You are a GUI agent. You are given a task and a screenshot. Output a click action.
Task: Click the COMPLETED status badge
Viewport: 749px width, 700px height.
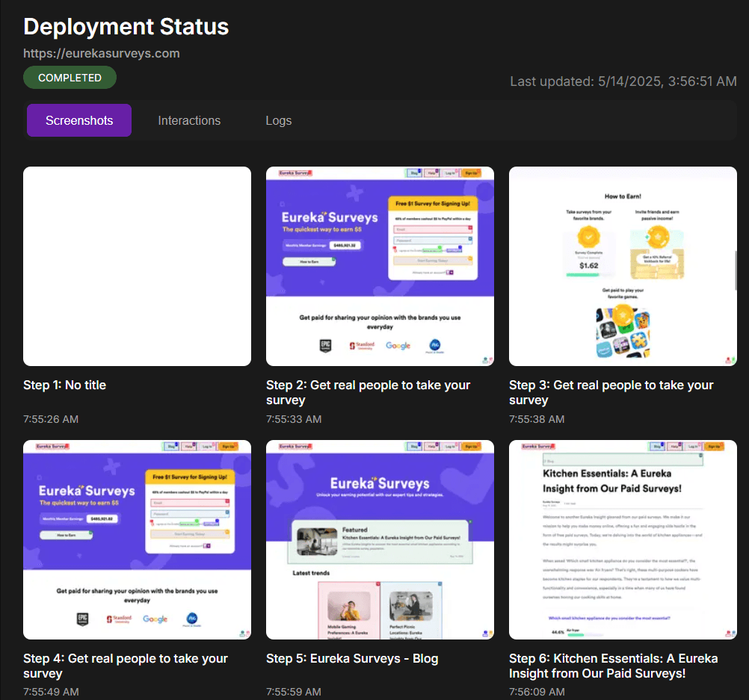(x=70, y=78)
